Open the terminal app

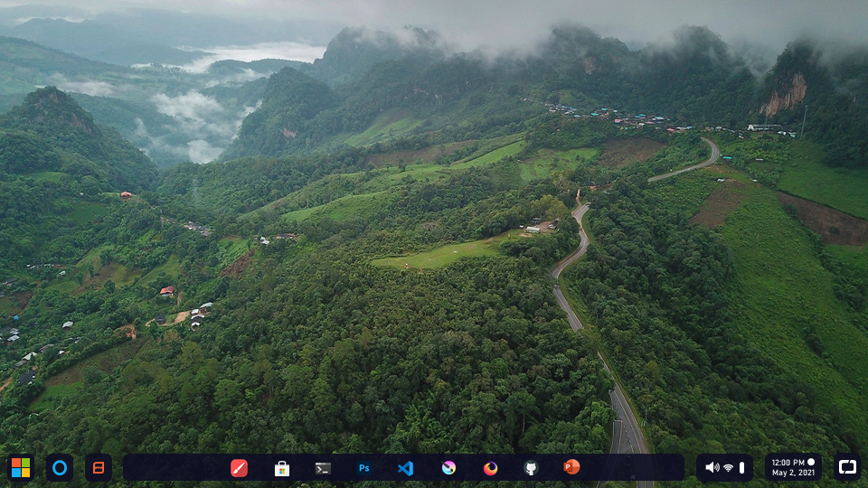[323, 469]
